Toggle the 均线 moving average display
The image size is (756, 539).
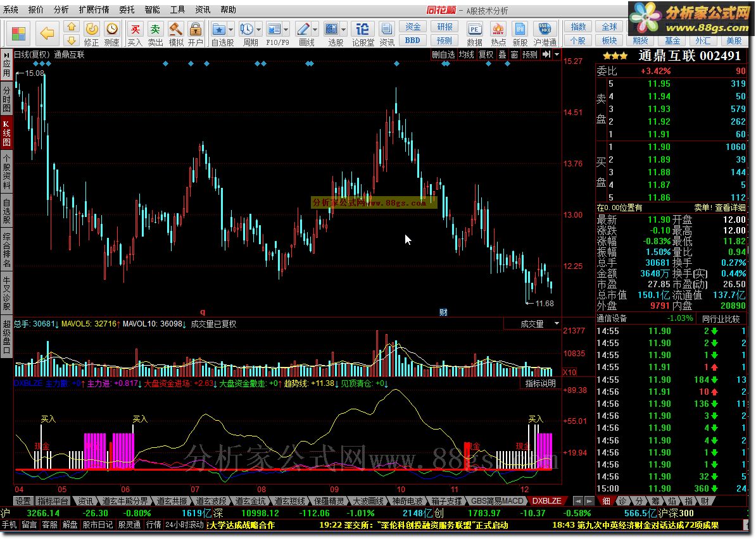pos(466,54)
